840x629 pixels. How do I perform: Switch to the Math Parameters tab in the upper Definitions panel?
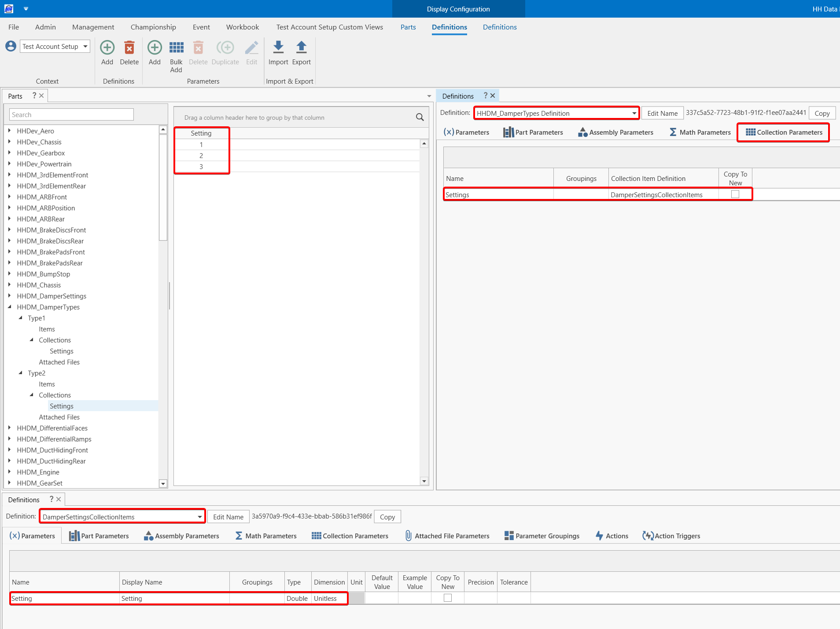point(700,132)
